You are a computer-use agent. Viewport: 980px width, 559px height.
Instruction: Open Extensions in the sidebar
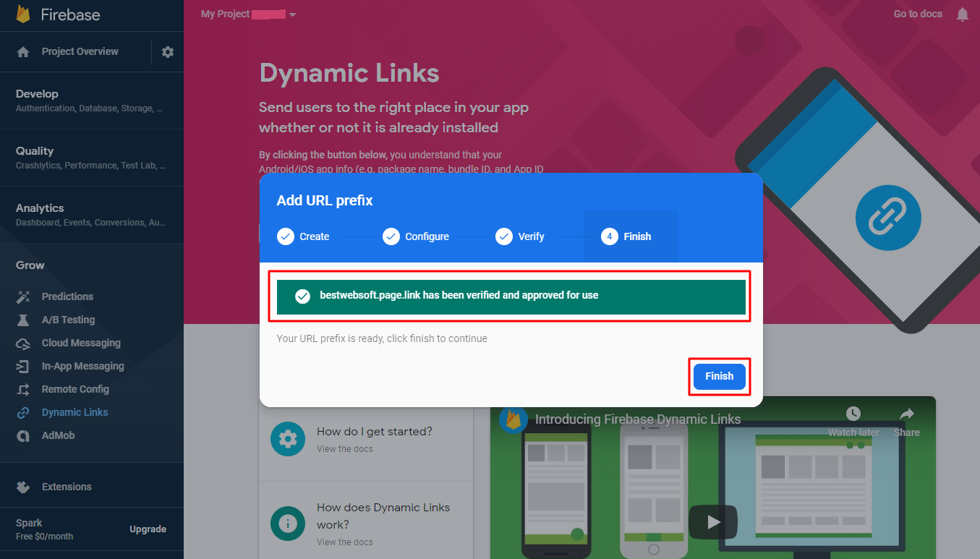[67, 487]
